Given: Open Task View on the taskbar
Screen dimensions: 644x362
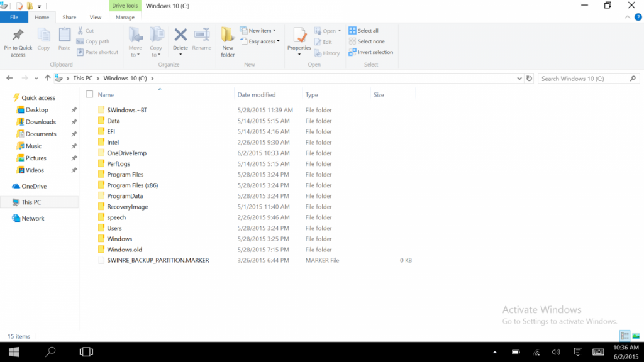Looking at the screenshot, I should click(x=86, y=352).
